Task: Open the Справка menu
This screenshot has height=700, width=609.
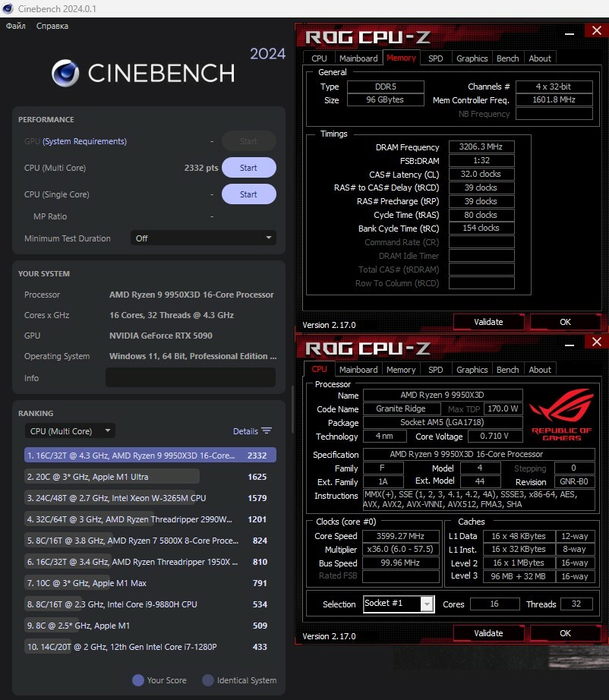Action: (52, 26)
